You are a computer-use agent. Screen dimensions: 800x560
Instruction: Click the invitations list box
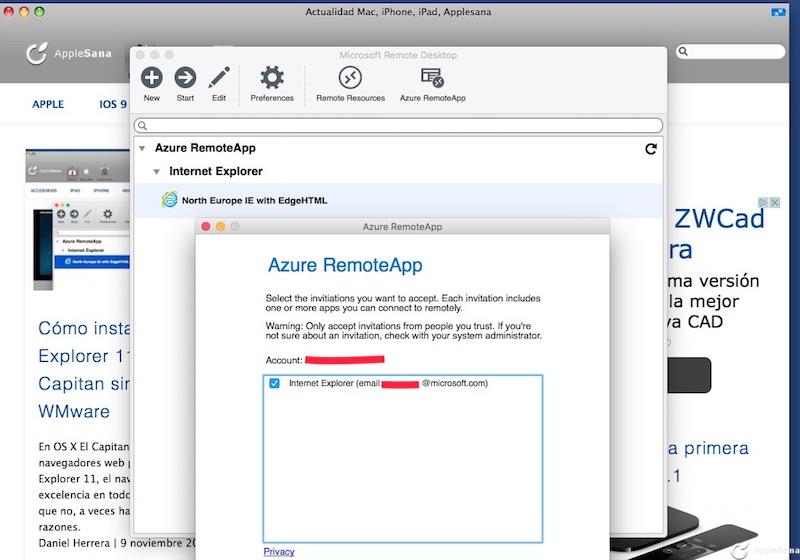403,459
